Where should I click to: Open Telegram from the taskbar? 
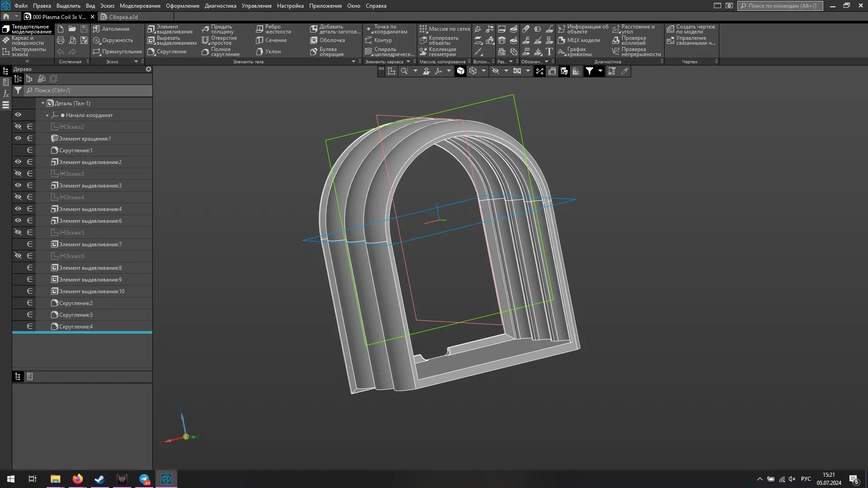144,479
